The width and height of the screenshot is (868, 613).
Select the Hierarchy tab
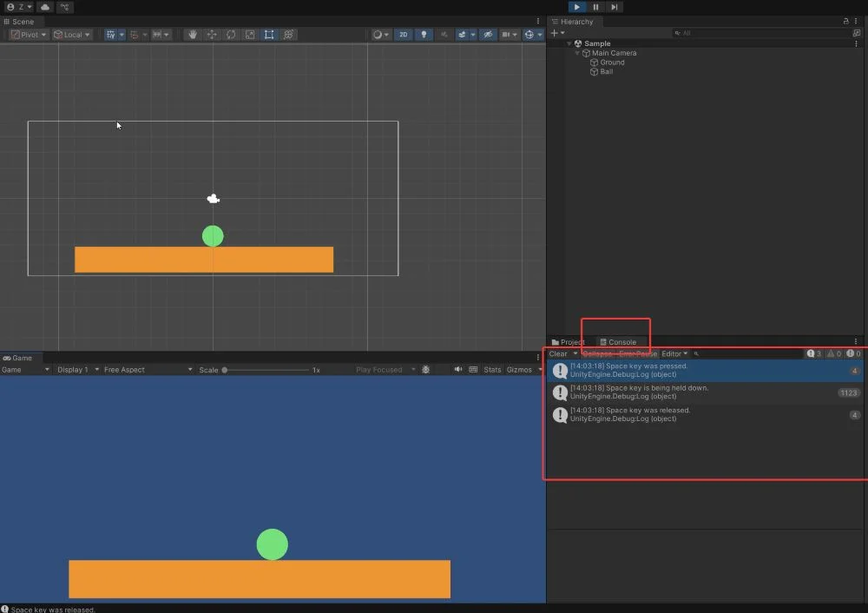[572, 22]
